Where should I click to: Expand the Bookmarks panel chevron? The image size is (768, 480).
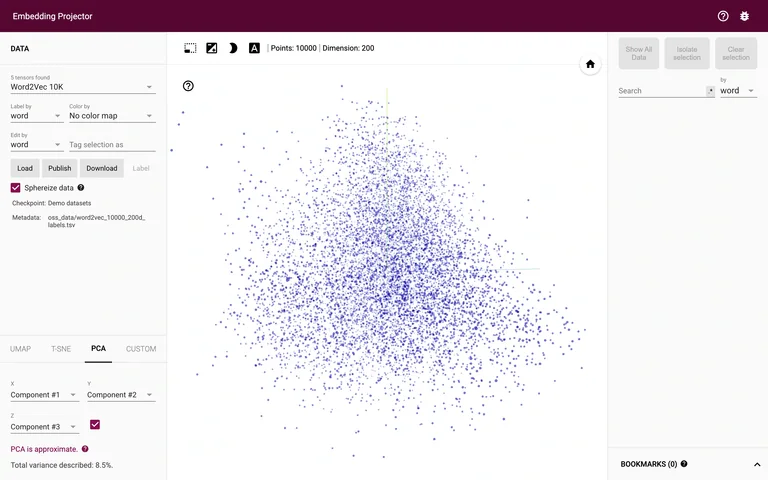coord(757,464)
